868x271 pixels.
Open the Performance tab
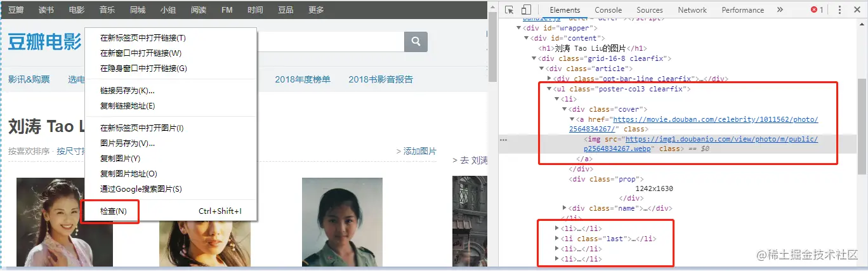pos(743,10)
